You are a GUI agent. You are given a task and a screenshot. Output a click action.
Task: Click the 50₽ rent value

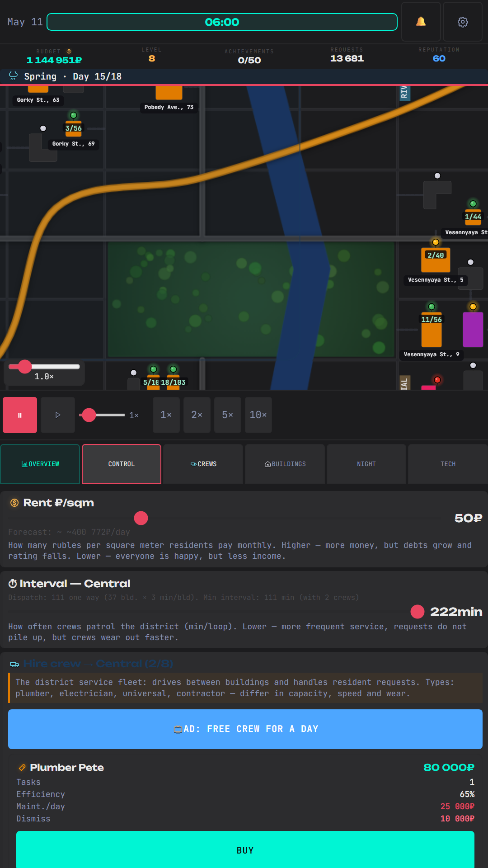468,518
